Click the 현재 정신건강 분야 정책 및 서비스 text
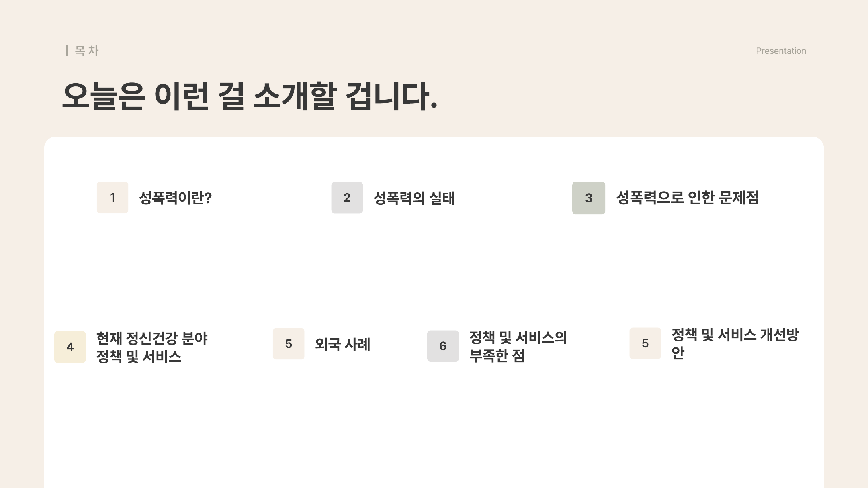The height and width of the screenshot is (488, 868). 152,347
